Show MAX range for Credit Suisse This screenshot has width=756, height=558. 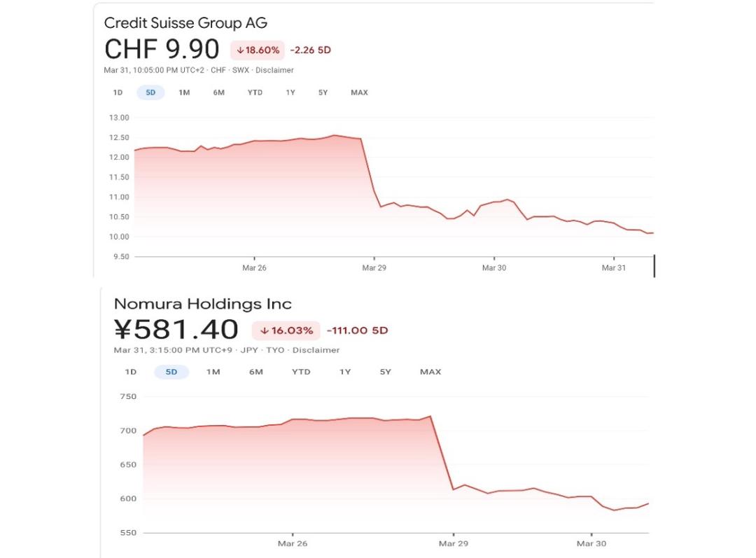359,92
